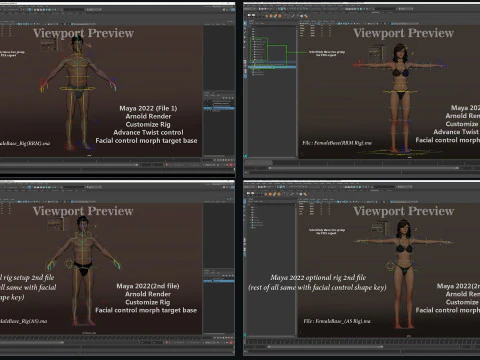
Task: Click the male model in male AS viewport
Action: tap(83, 271)
